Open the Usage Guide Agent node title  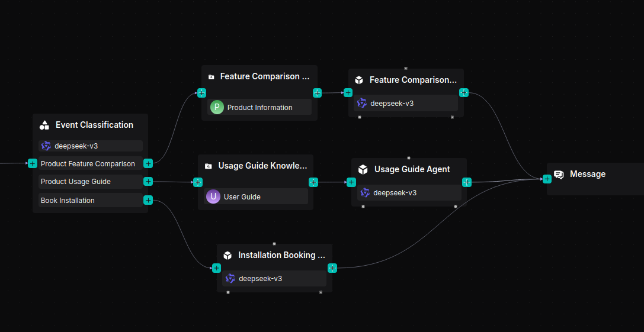[412, 169]
